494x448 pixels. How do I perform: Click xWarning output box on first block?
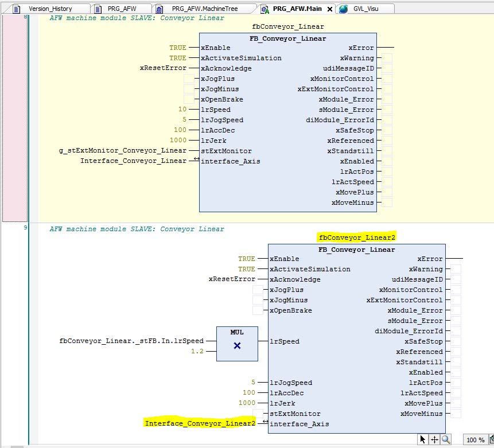tap(387, 59)
